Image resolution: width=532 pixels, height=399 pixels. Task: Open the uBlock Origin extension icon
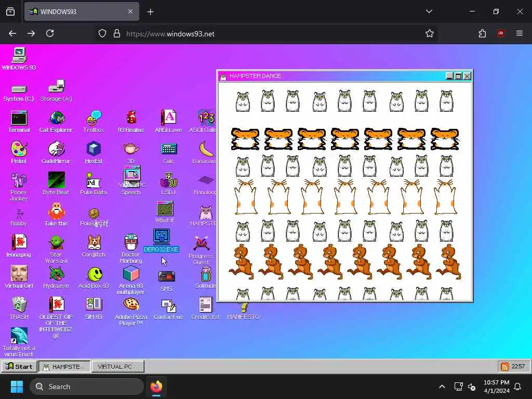(501, 33)
